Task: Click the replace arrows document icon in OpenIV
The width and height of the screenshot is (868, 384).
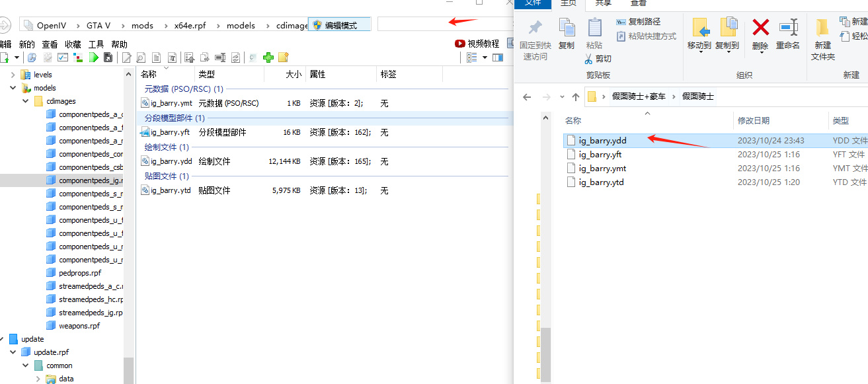Action: click(x=235, y=58)
